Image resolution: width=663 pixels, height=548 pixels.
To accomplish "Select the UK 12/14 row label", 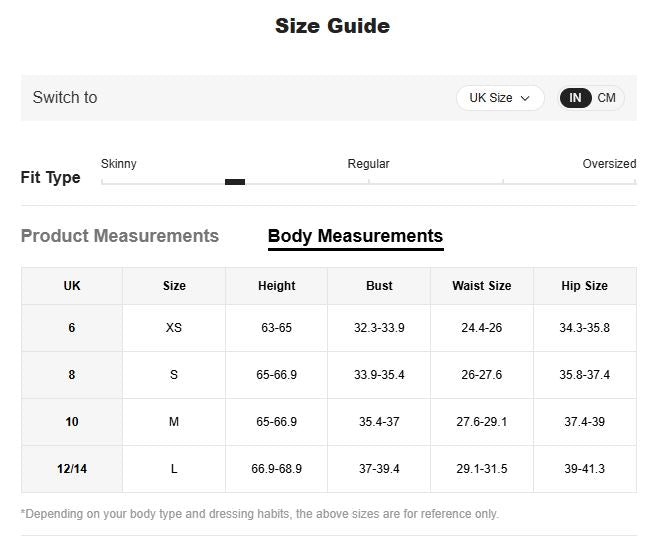I will (72, 469).
